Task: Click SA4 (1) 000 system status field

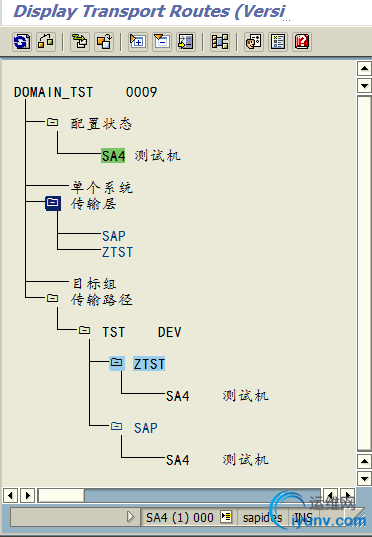Action: (180, 517)
